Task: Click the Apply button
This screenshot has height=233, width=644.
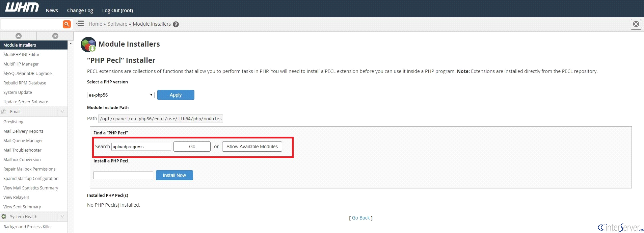Action: click(176, 95)
